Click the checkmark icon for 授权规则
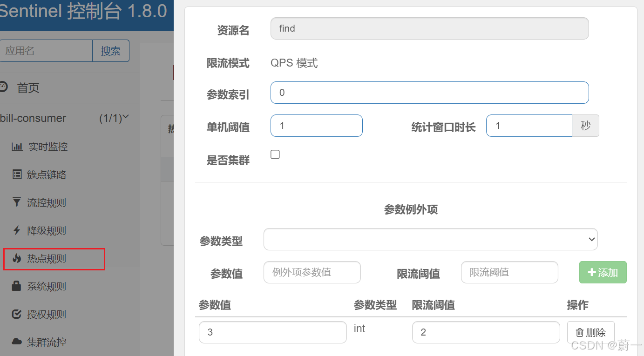This screenshot has height=356, width=644. 17,314
